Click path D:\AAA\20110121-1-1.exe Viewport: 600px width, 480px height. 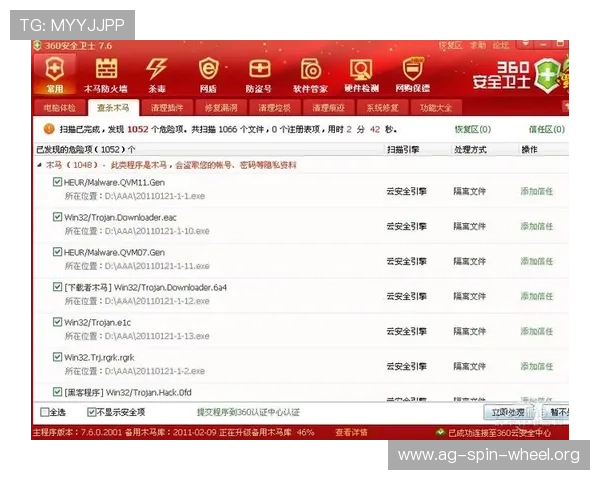point(155,196)
